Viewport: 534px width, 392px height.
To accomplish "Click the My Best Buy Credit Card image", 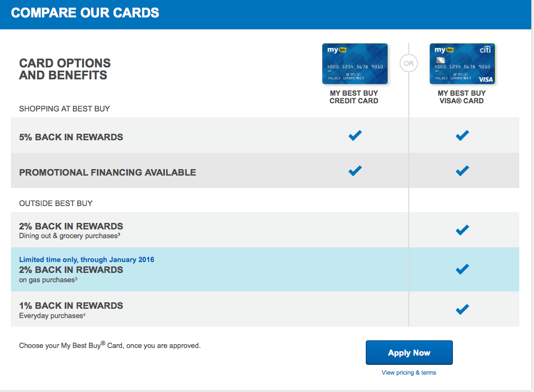I will coord(355,64).
